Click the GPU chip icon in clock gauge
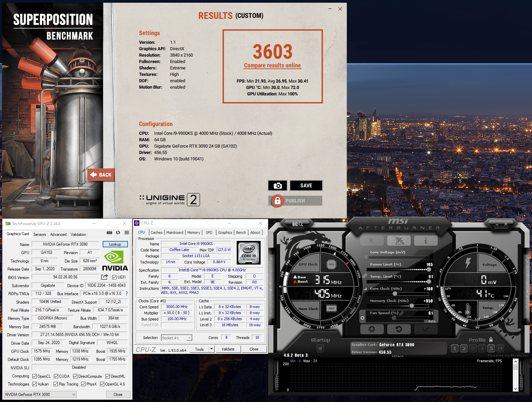Viewport: 532px width, 402px height. coord(331,265)
